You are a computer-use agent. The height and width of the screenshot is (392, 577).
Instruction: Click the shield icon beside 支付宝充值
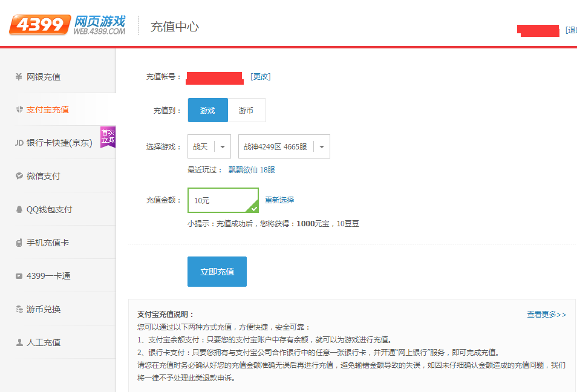[x=19, y=109]
